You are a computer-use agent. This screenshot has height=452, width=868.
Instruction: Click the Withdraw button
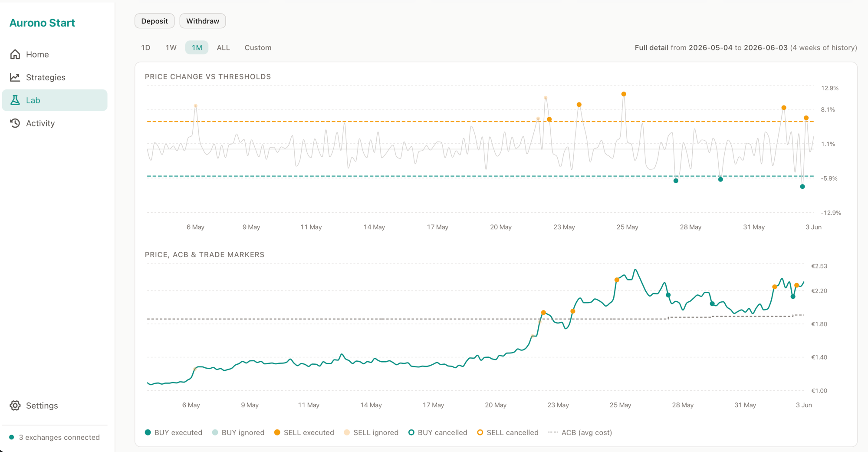point(203,21)
